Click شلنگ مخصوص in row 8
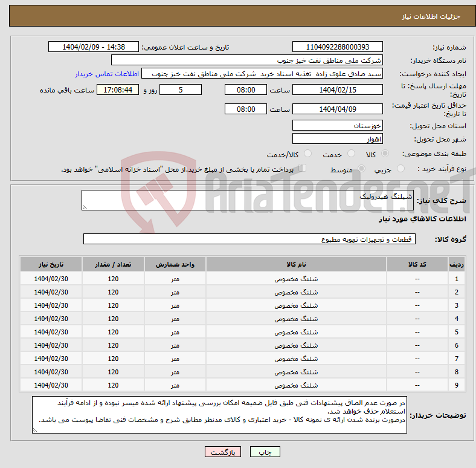 296,372
